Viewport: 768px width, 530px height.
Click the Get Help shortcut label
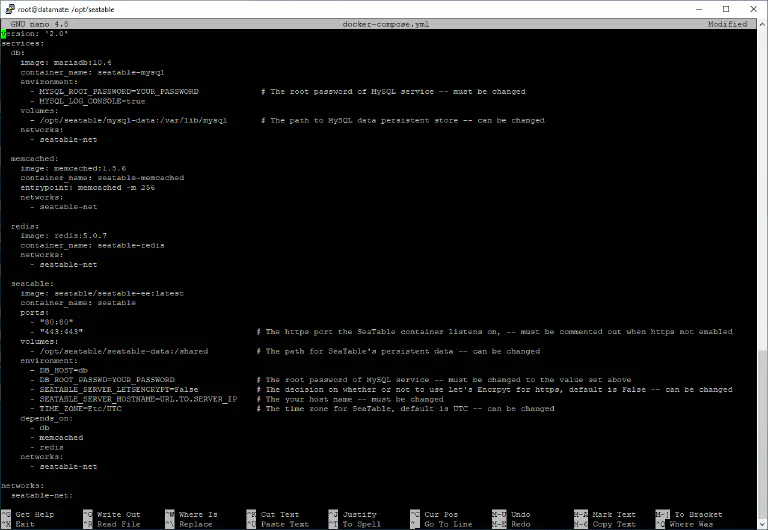pos(35,514)
